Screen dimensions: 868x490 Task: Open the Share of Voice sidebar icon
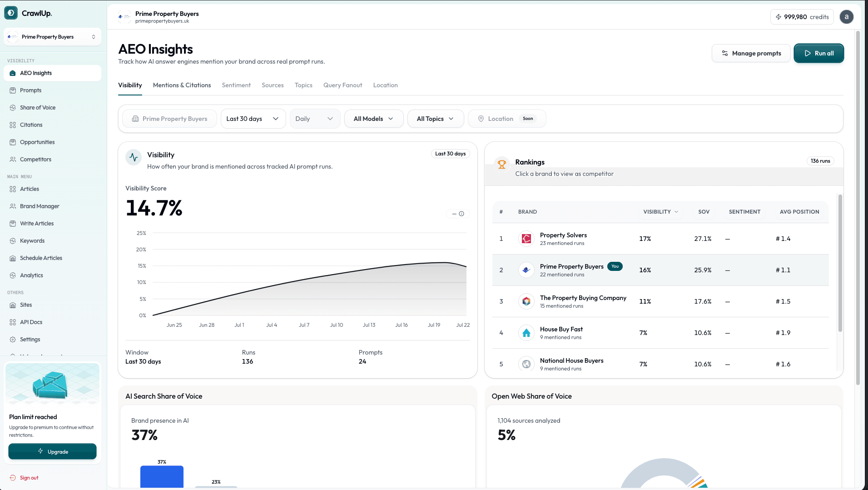pos(13,108)
